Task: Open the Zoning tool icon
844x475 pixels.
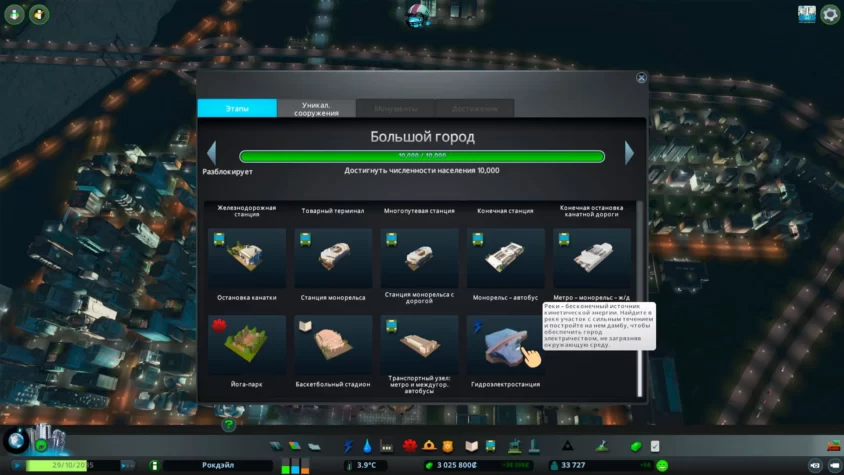Action: click(294, 446)
